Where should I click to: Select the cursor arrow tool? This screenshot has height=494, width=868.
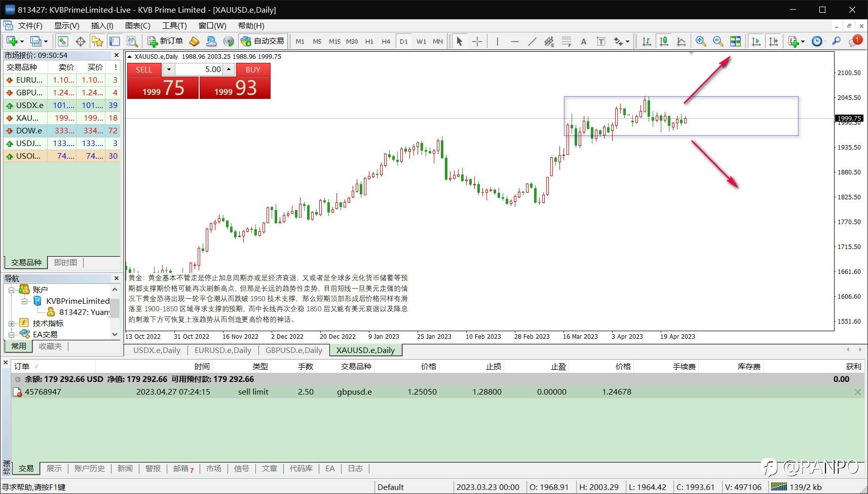pos(460,42)
